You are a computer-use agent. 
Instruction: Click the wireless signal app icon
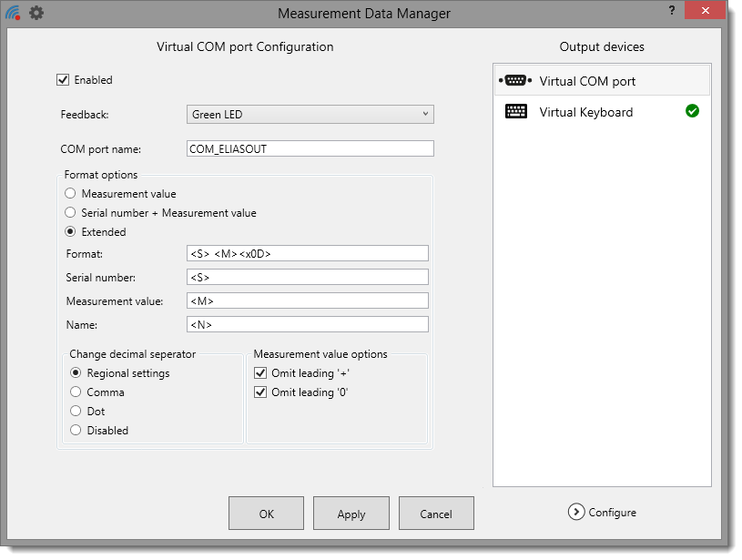[x=13, y=14]
